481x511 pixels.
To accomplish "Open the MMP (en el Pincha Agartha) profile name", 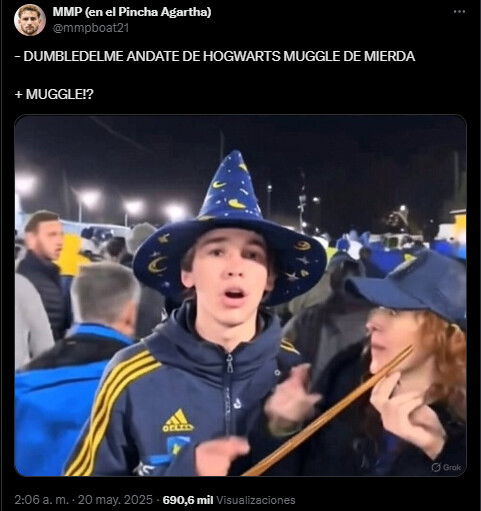I will click(x=132, y=12).
